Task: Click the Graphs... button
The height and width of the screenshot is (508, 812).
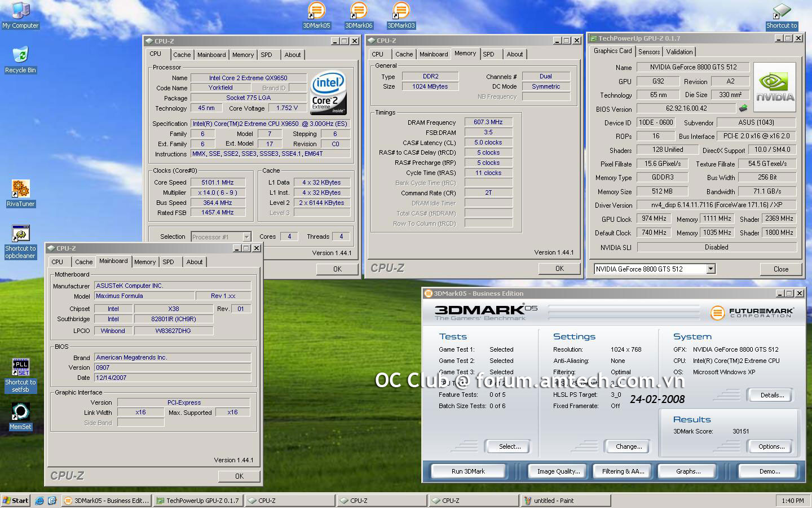Action: click(688, 471)
